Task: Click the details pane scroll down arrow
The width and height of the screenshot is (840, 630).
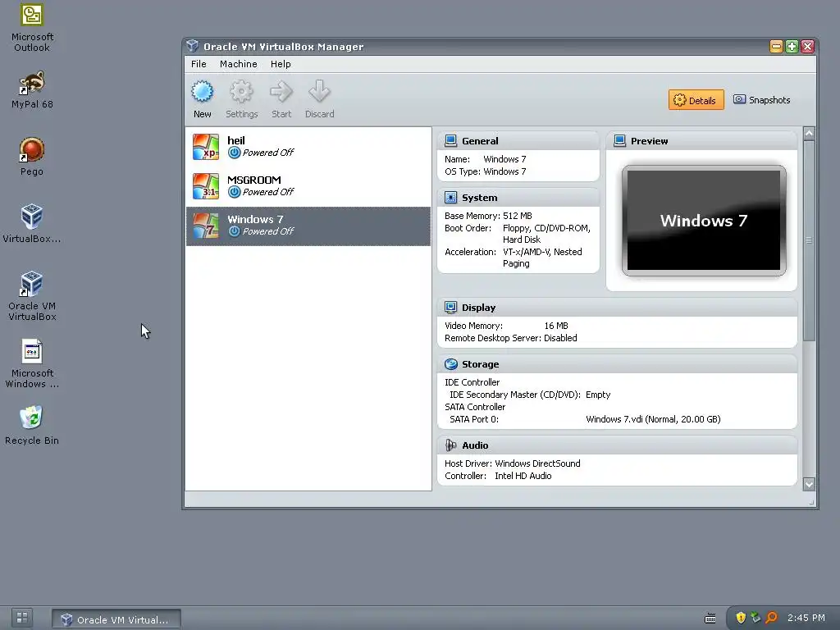Action: point(809,484)
